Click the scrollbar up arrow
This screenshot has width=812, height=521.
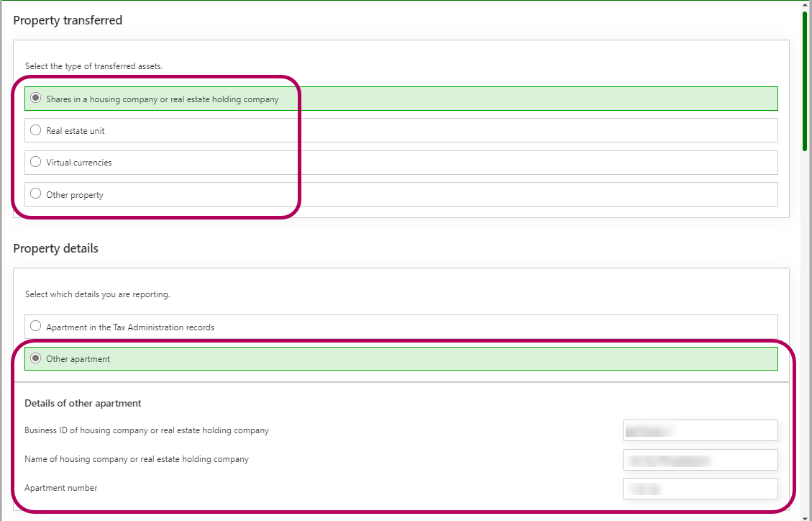[805, 5]
